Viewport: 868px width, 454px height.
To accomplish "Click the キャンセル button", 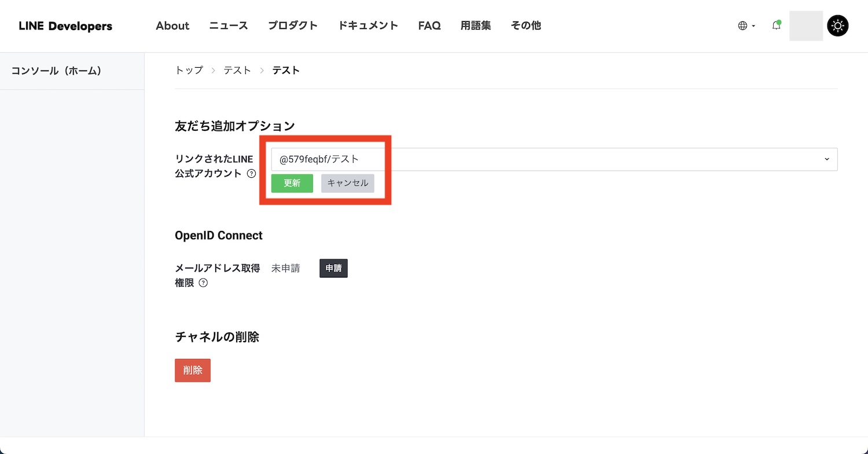I will pos(348,183).
